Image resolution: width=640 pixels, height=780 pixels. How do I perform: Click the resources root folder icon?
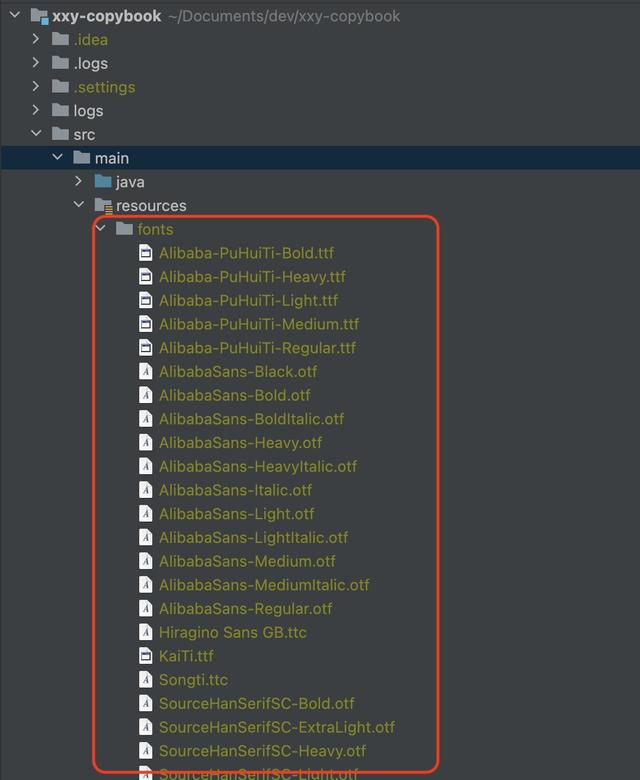click(103, 205)
